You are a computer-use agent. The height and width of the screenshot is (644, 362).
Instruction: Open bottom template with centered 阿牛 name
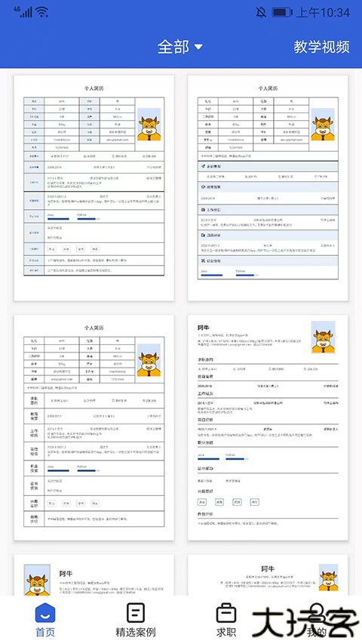point(268,575)
